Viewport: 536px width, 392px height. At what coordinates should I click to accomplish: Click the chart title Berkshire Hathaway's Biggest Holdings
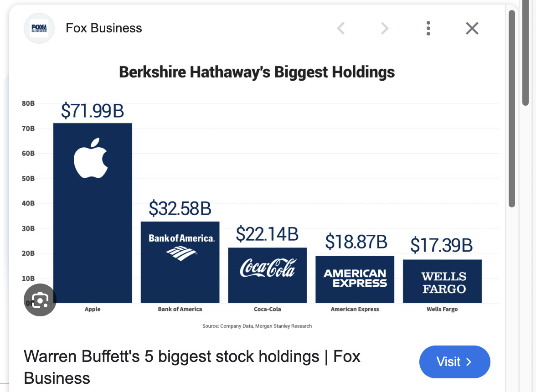257,72
